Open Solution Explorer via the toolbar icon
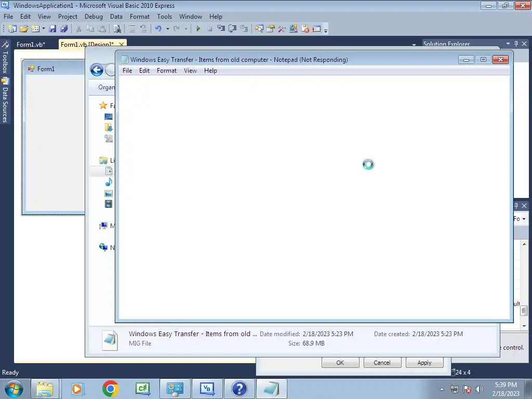This screenshot has height=399, width=532. coord(259,29)
